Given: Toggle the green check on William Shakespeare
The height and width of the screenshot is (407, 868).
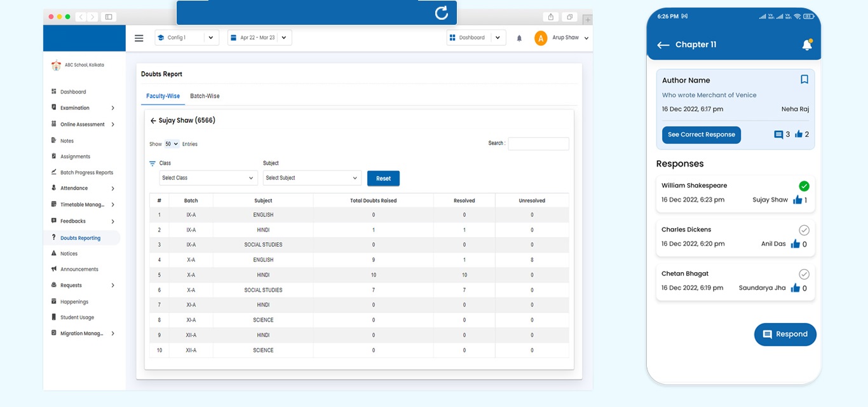Looking at the screenshot, I should [804, 186].
